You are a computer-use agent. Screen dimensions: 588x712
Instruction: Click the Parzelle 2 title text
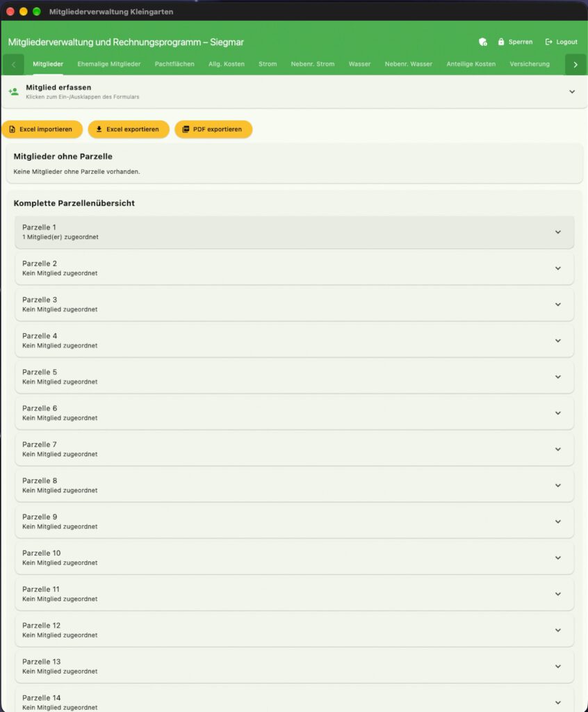coord(40,264)
